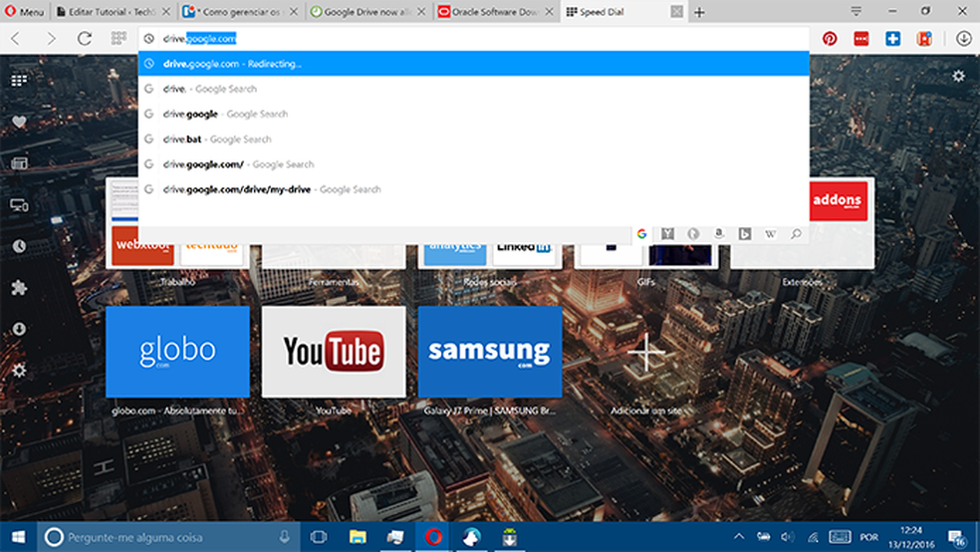Viewport: 980px width, 552px height.
Task: Reload the current page
Action: [x=85, y=39]
